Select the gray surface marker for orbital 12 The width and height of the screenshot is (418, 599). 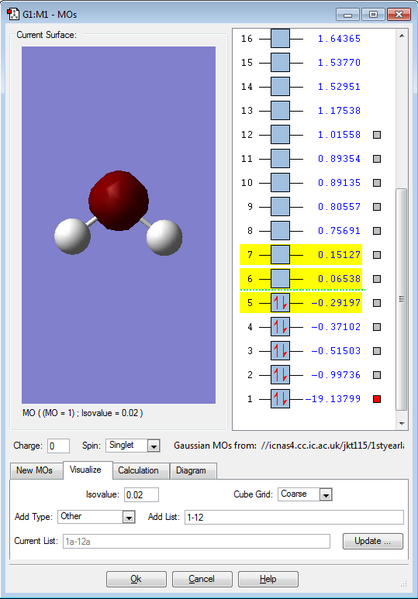(377, 135)
